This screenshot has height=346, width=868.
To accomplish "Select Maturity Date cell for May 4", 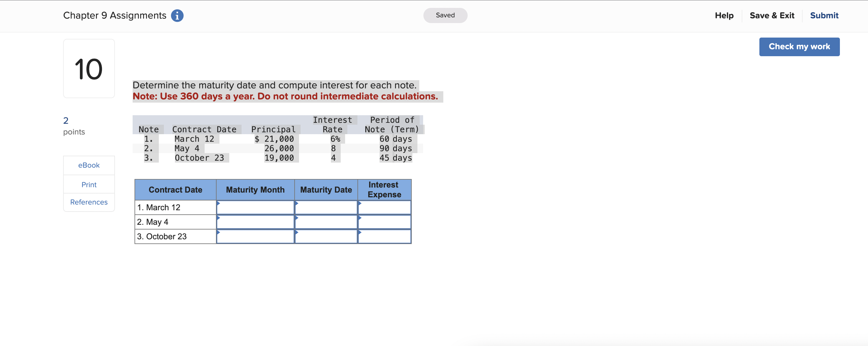I will [x=326, y=222].
